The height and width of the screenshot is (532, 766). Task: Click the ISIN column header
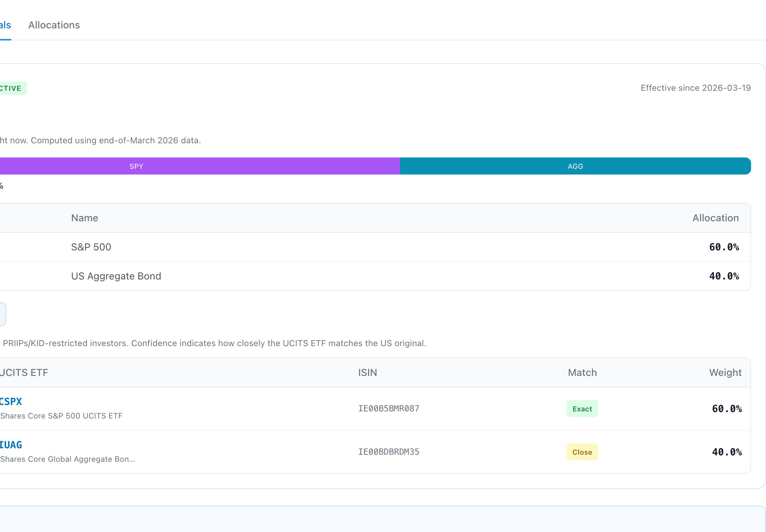tap(367, 372)
